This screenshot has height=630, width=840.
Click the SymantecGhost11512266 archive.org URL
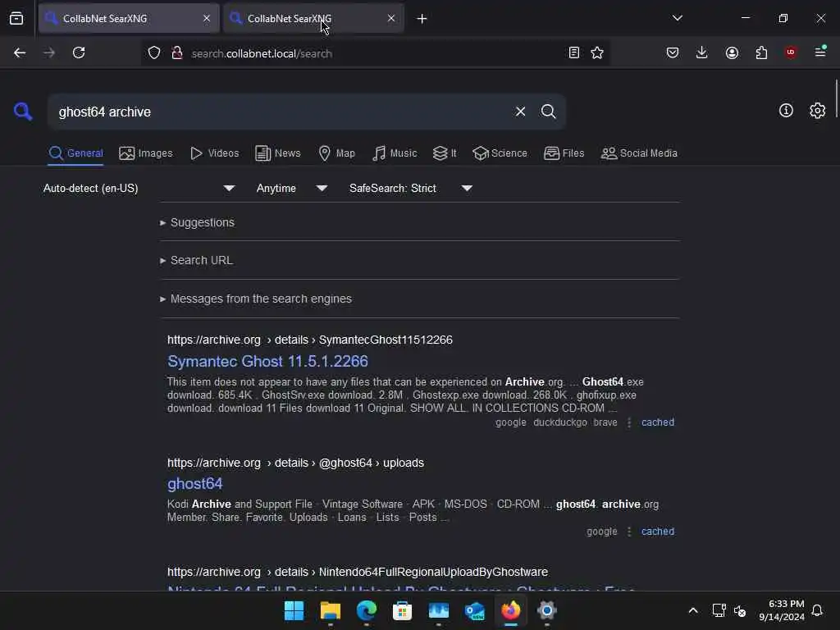[309, 340]
